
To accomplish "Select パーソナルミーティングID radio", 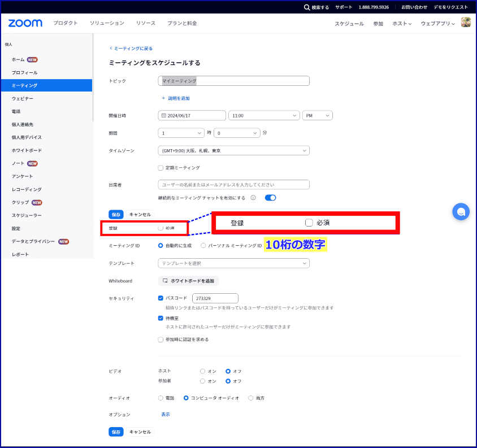I will [x=203, y=245].
